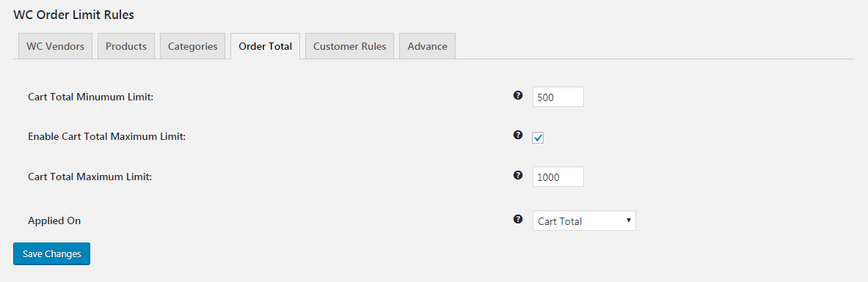Click the Enable Cart Total Maximum Limit label
The height and width of the screenshot is (282, 868).
(107, 136)
